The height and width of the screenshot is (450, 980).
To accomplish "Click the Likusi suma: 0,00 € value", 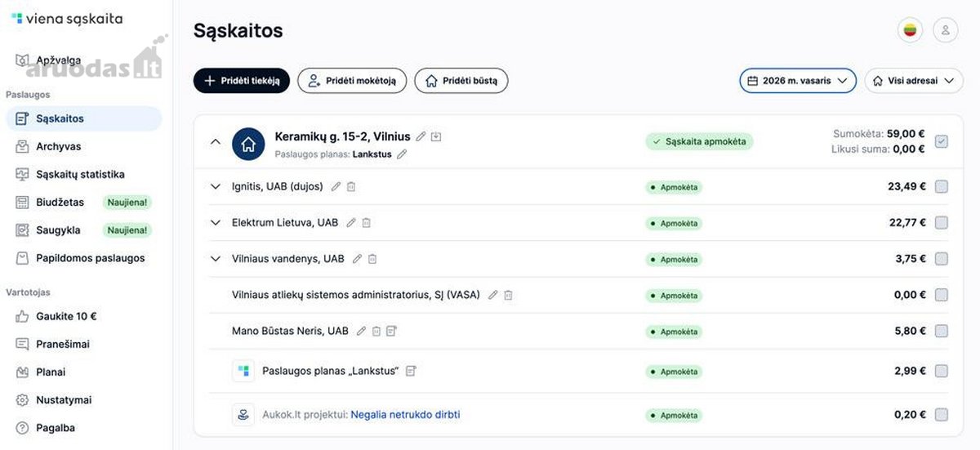I will coord(878,149).
